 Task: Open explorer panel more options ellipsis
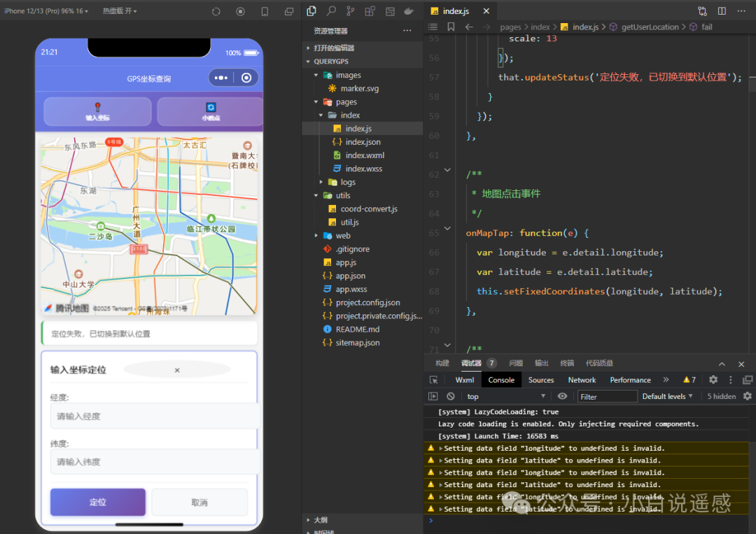407,31
